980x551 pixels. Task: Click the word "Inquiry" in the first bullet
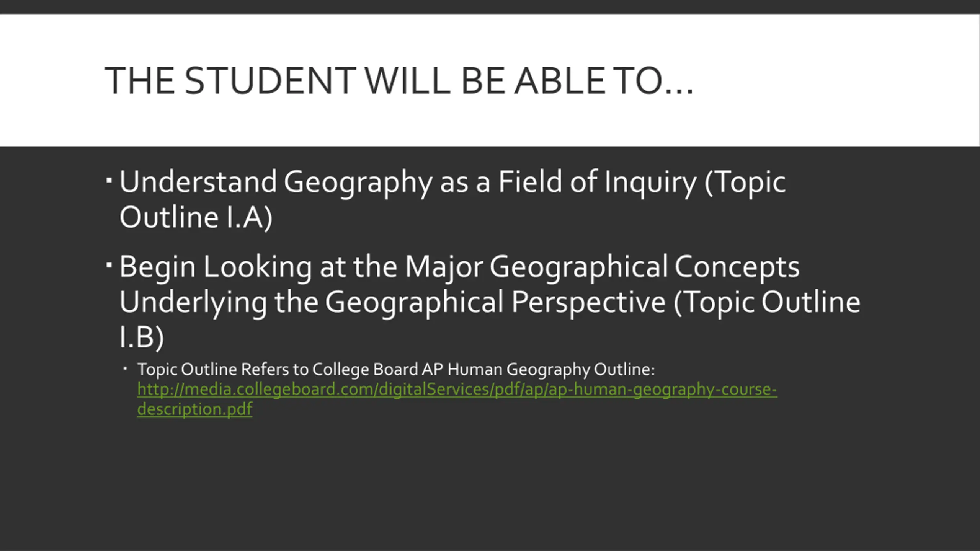click(x=650, y=183)
